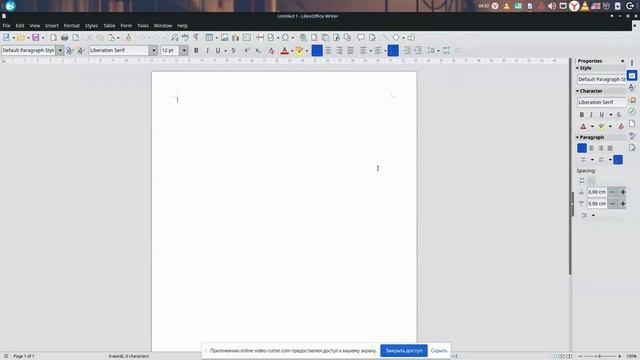Click the Strikethrough icon in formatting toolbar
640x360 pixels.
click(x=233, y=51)
